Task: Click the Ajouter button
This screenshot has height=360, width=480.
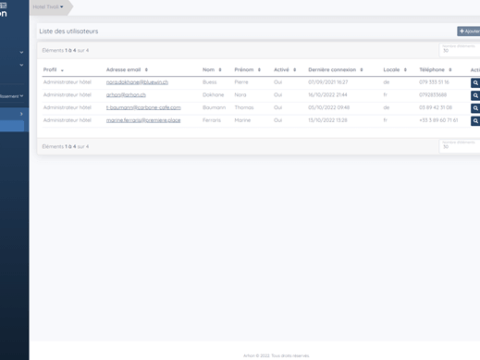Action: point(469,31)
